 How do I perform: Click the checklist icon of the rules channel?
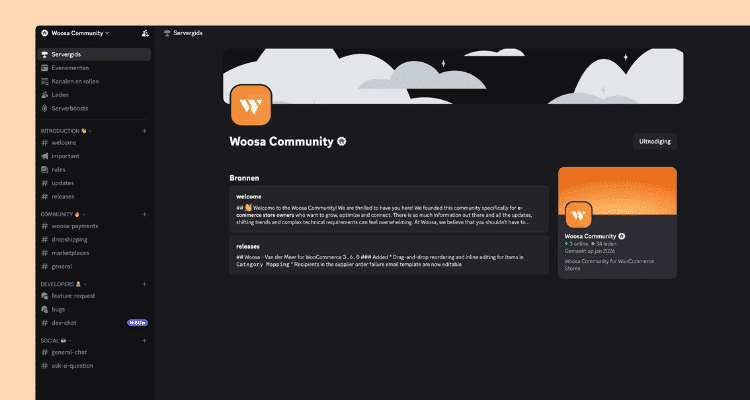[45, 169]
